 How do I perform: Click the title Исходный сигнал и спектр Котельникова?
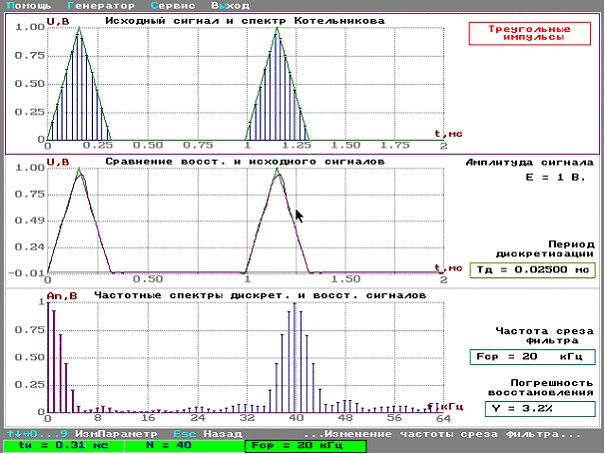click(x=247, y=20)
